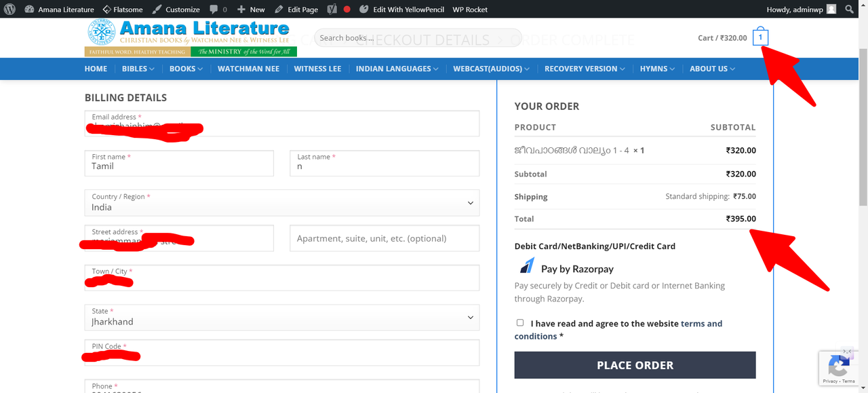This screenshot has width=868, height=393.
Task: Click the page vertical scrollbar thumb
Action: 863,128
